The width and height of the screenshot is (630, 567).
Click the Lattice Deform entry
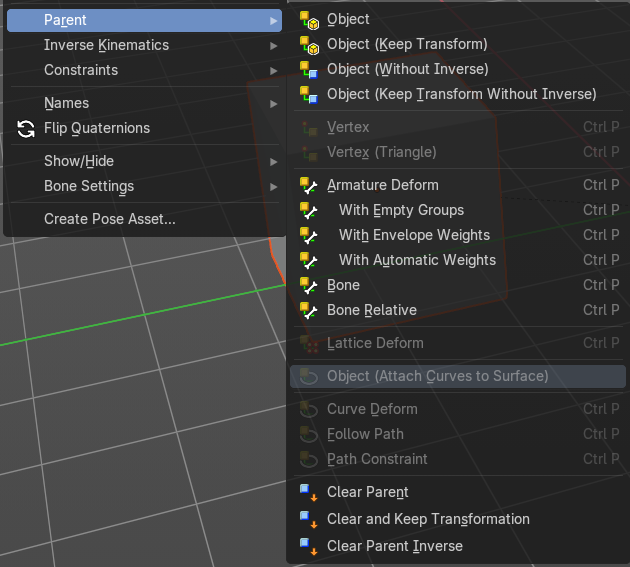click(458, 343)
